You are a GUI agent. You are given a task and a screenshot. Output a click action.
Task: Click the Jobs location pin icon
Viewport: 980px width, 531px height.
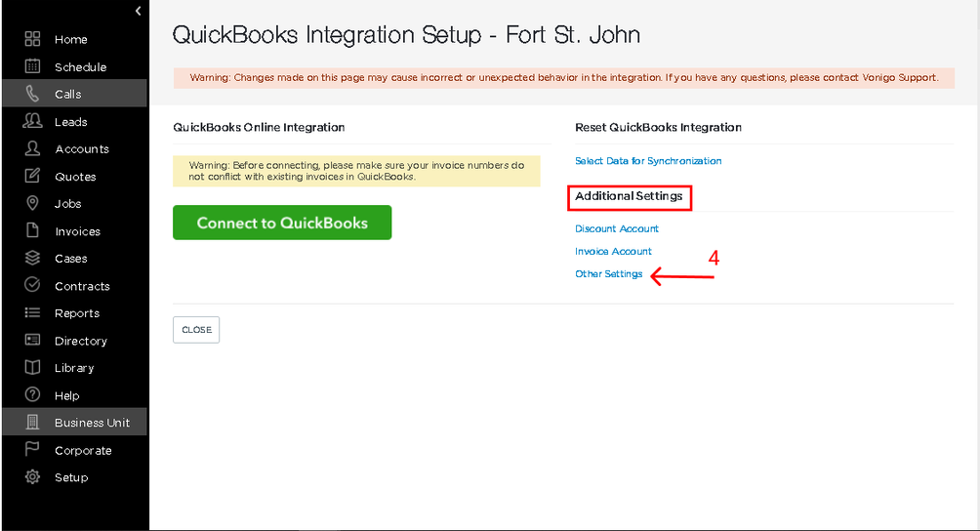pyautogui.click(x=32, y=203)
